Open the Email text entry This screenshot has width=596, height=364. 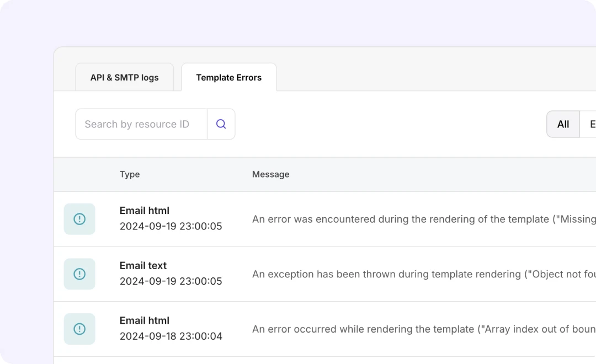(x=143, y=266)
